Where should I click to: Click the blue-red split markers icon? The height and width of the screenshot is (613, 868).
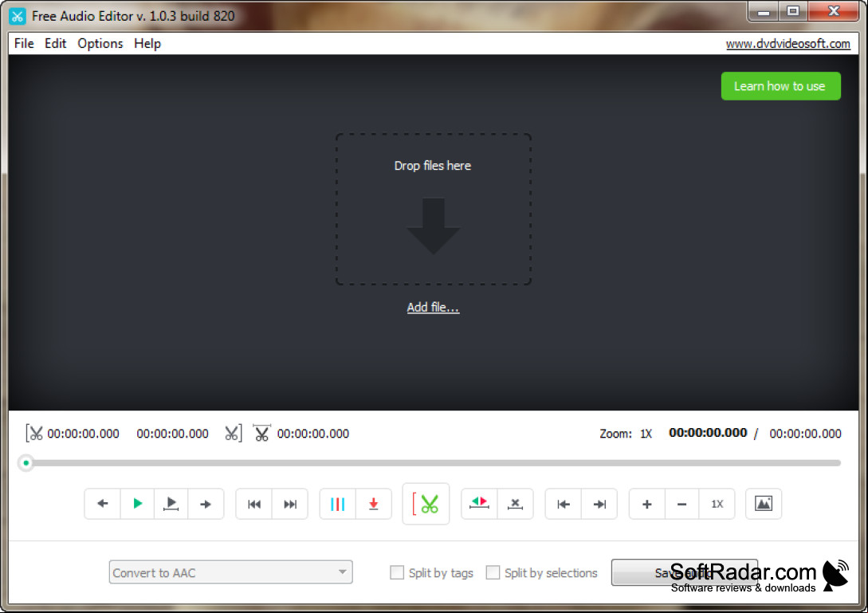338,504
